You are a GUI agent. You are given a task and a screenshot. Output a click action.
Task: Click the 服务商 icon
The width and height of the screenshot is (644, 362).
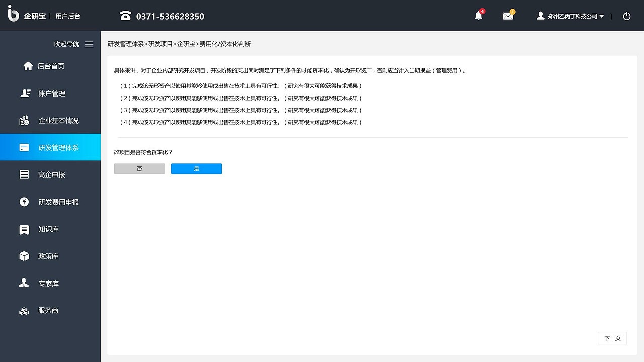tap(24, 311)
